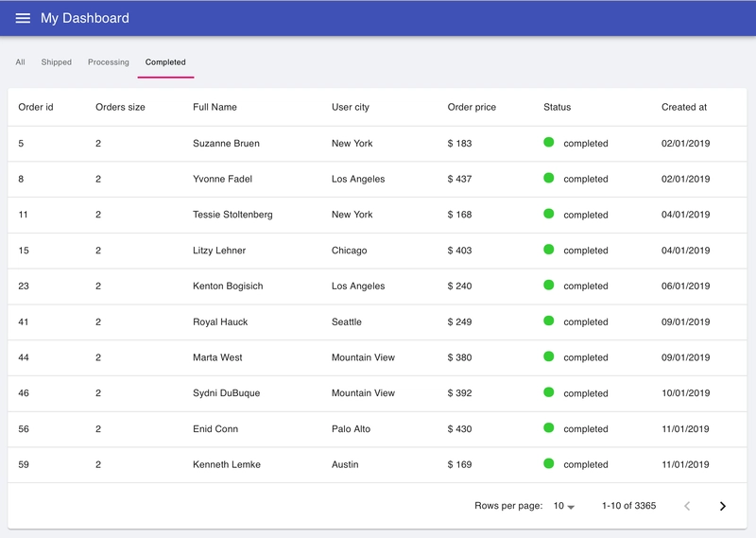Click the User city column header

coord(351,107)
